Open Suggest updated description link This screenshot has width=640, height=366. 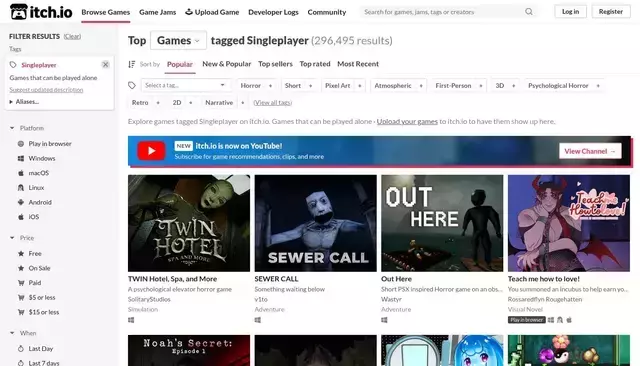coord(46,90)
